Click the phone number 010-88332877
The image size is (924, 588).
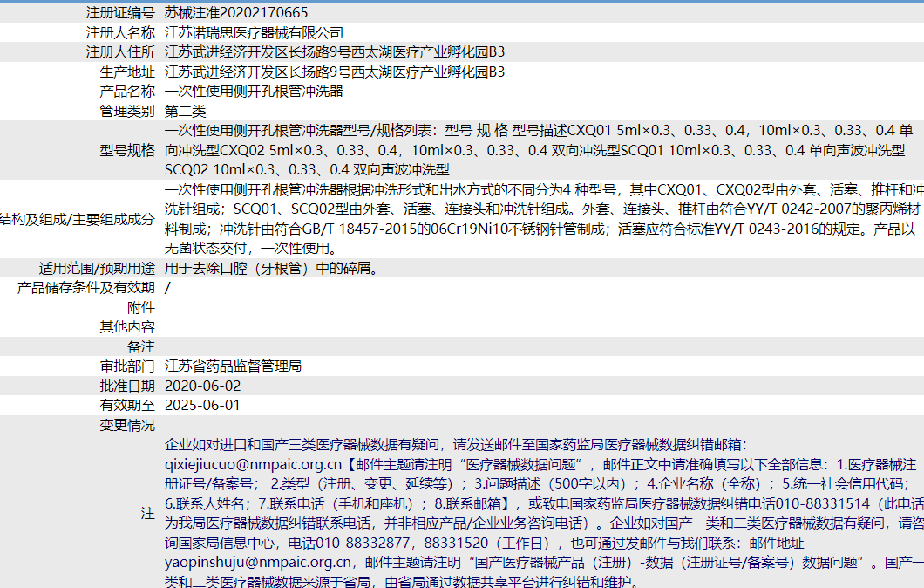coord(363,544)
